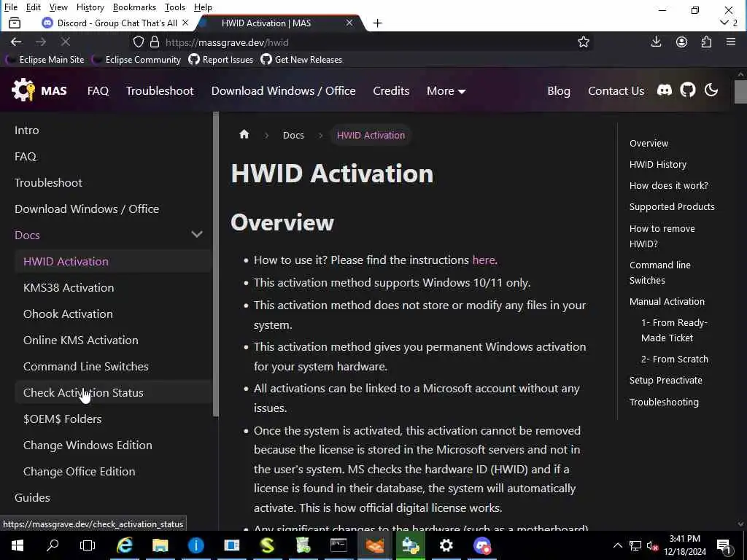Collapse the Docs sidebar section chevron
The image size is (747, 560).
click(197, 234)
